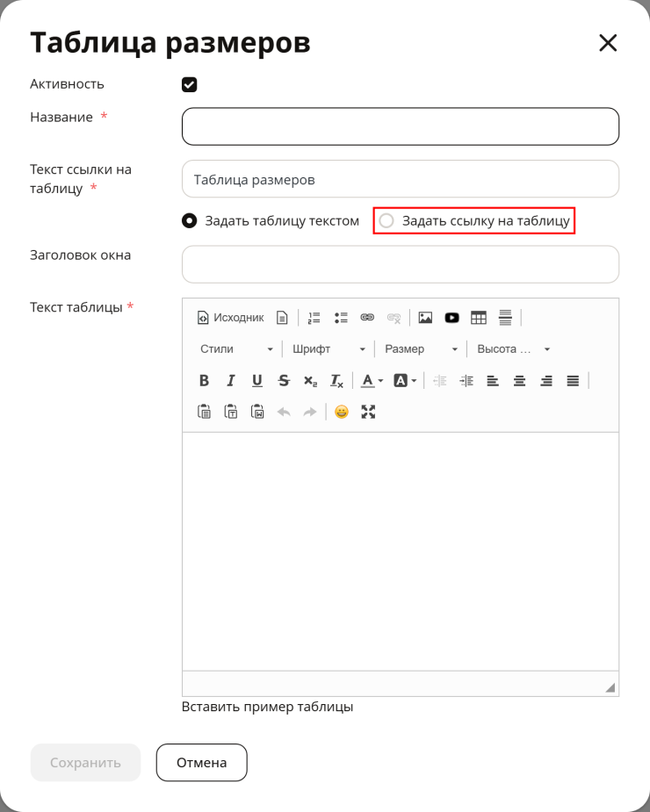Open the Шрифт font dropdown
The height and width of the screenshot is (812, 650).
(x=329, y=349)
